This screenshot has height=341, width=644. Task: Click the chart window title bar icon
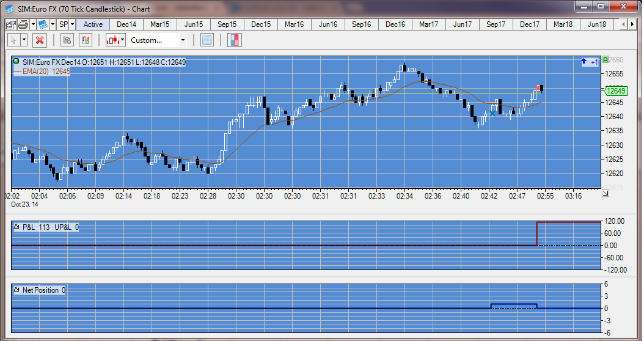[x=10, y=9]
